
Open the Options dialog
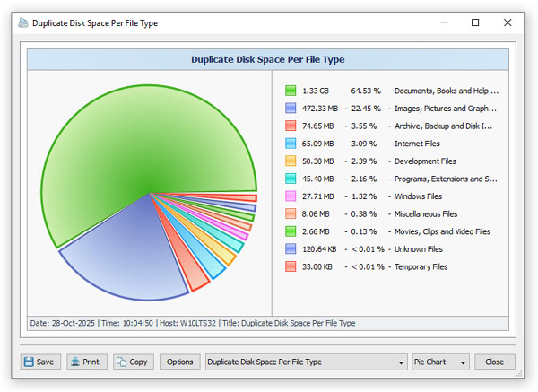click(180, 362)
